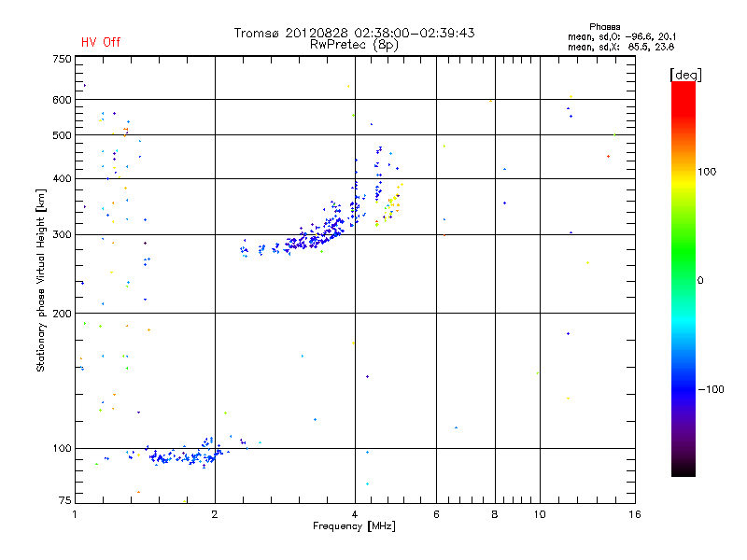Click the 'Frequency [MHz]' axis title
Image resolution: width=747 pixels, height=560 pixels.
pos(354,526)
